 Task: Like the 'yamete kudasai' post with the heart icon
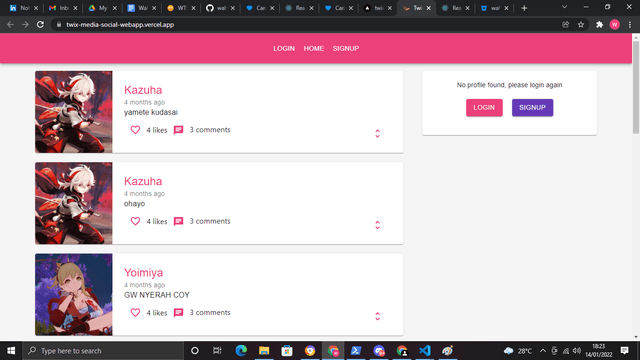tap(135, 130)
